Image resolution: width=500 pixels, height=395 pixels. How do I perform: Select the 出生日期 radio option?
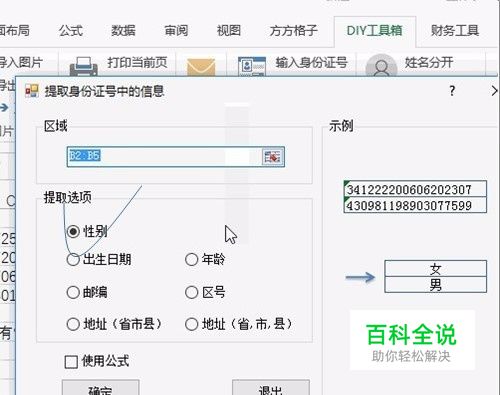coord(73,259)
